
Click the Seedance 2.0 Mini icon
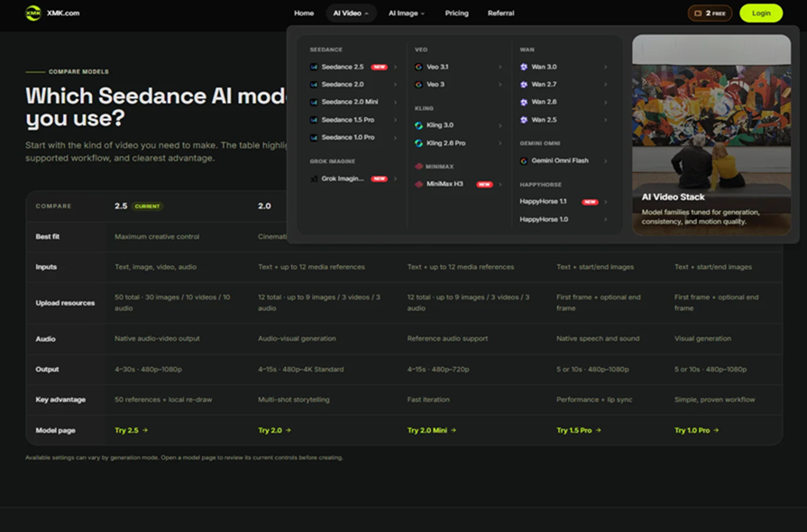tap(314, 102)
